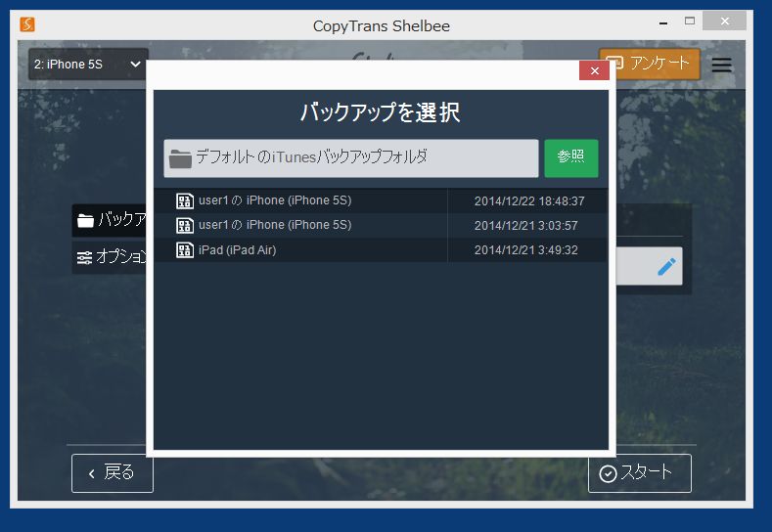772x532 pixels.
Task: Click the folder icon in the backup path field
Action: tap(180, 159)
